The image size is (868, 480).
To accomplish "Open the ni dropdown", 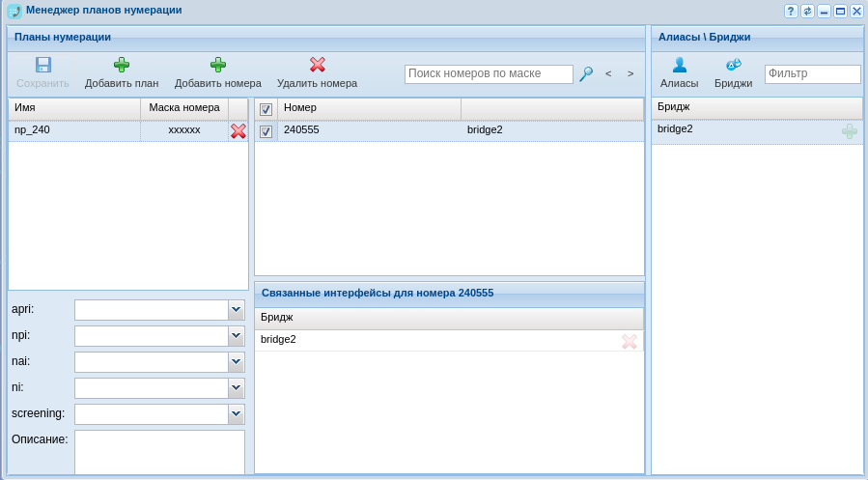I will tap(237, 388).
